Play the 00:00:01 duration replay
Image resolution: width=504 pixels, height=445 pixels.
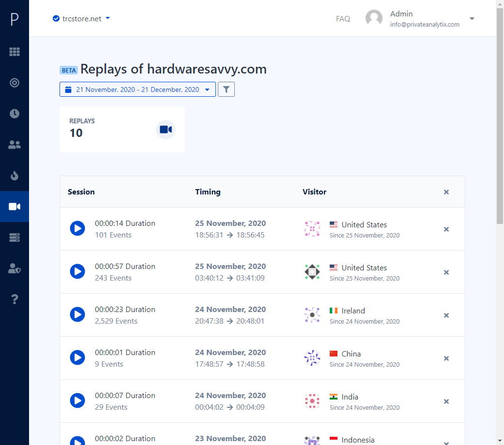[77, 357]
